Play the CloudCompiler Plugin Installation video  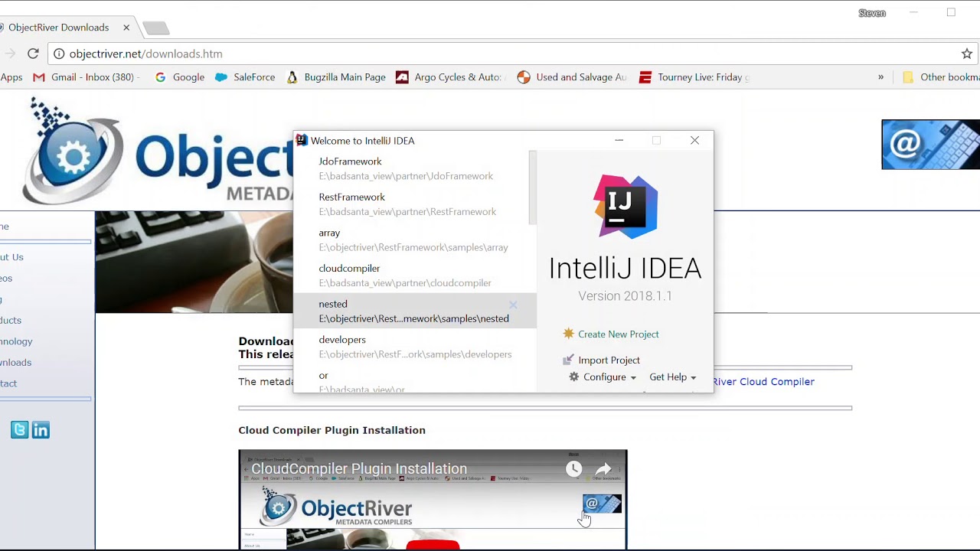pos(433,545)
